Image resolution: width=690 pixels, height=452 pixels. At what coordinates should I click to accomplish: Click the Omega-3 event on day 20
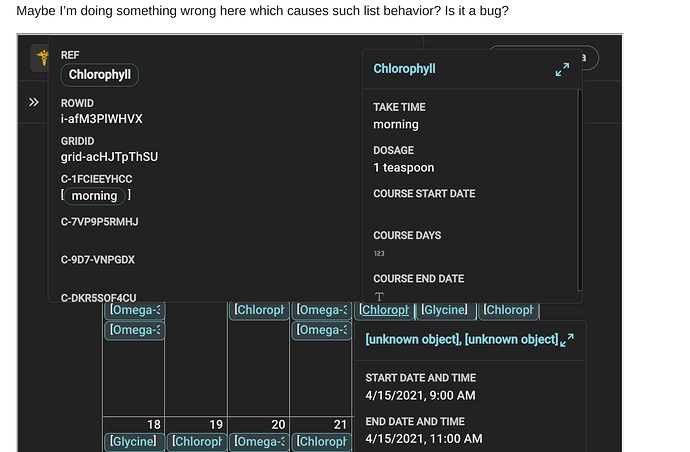tap(259, 441)
